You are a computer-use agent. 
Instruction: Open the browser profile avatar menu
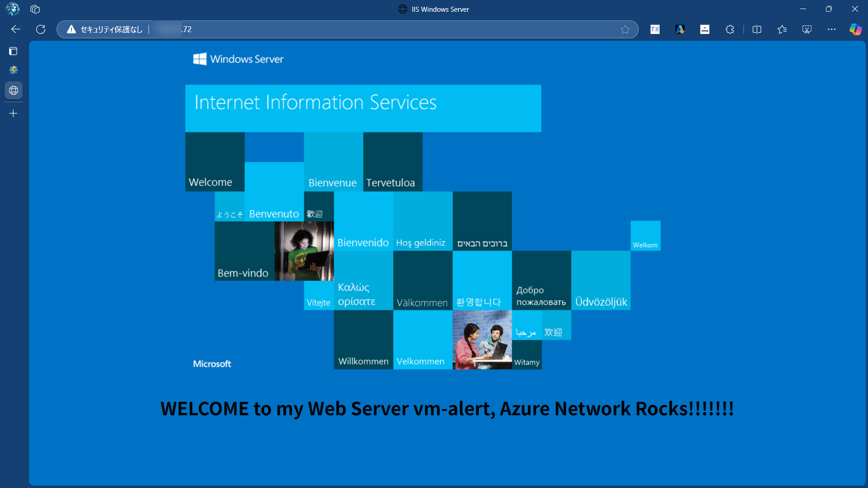(13, 9)
